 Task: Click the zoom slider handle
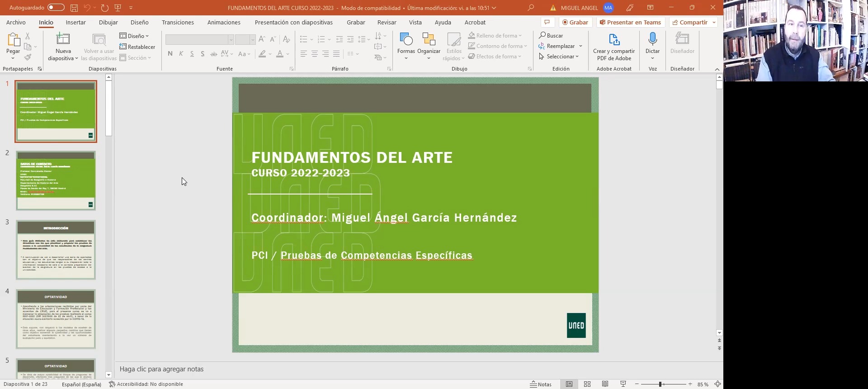point(660,384)
